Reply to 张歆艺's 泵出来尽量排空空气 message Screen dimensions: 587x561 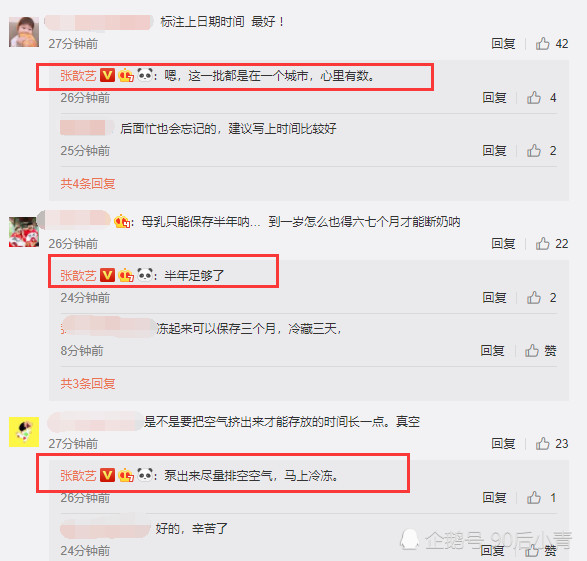(x=494, y=497)
